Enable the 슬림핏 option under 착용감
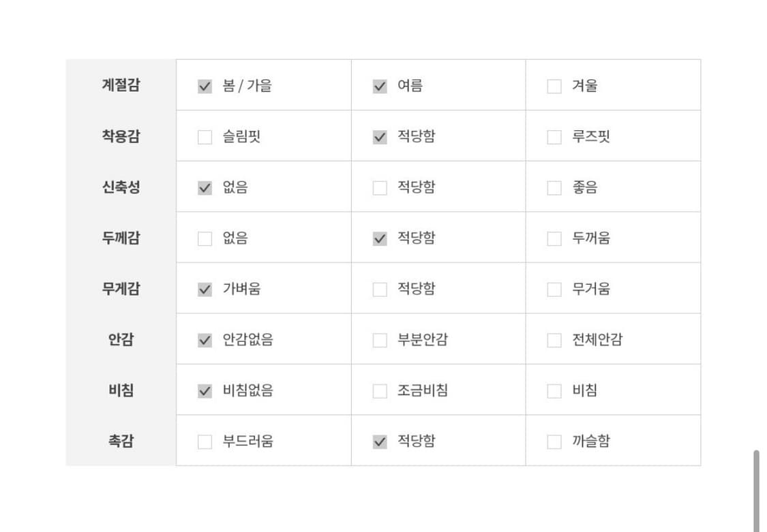Viewport: 767px width, 532px height. point(205,136)
